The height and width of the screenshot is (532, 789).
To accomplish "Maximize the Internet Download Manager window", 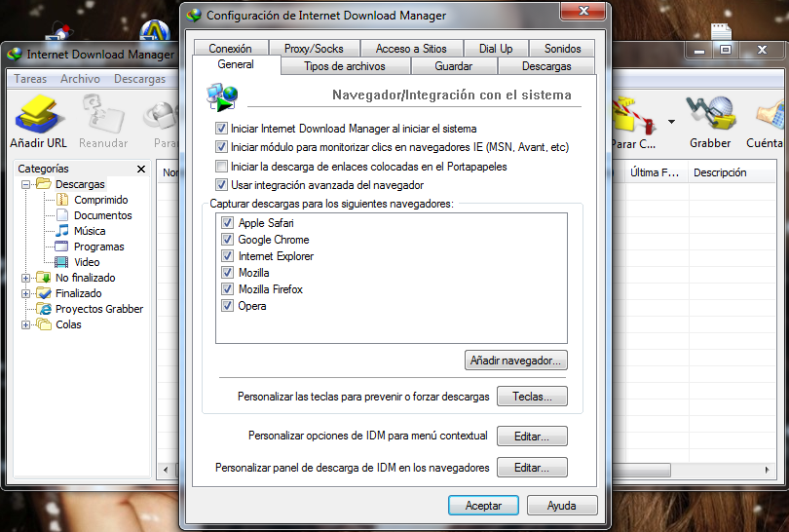I will (726, 50).
